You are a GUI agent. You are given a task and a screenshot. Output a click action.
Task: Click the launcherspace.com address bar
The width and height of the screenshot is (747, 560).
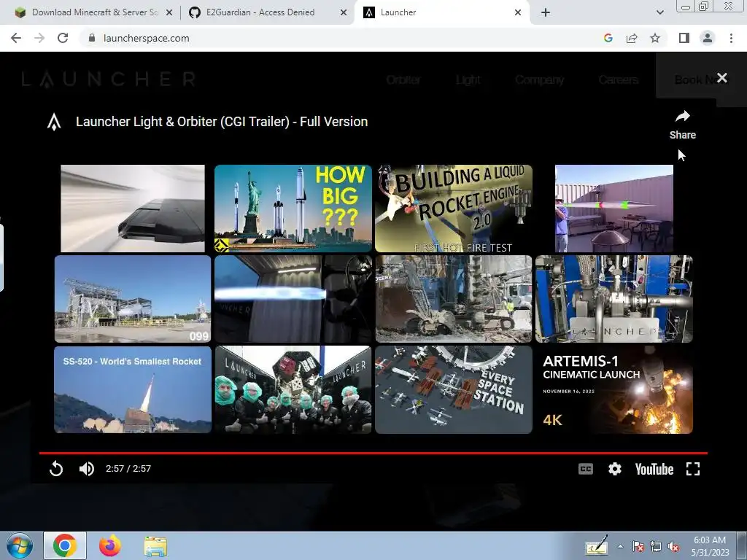(x=343, y=38)
